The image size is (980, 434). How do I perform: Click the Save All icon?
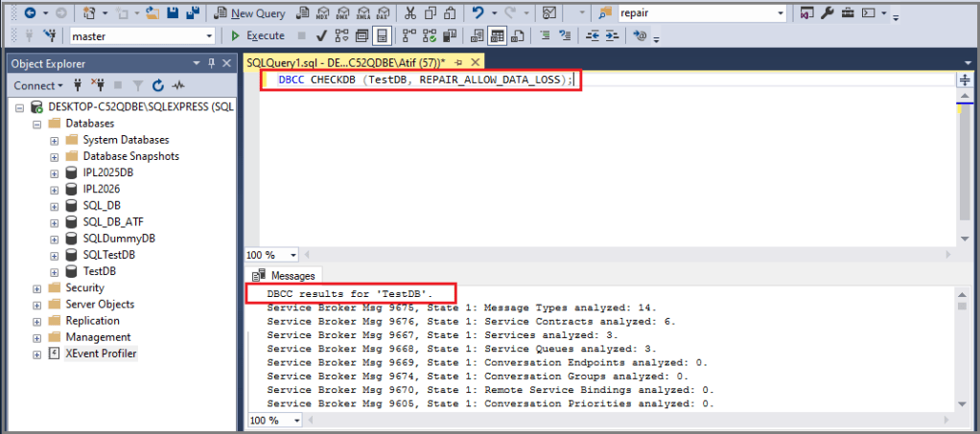193,13
